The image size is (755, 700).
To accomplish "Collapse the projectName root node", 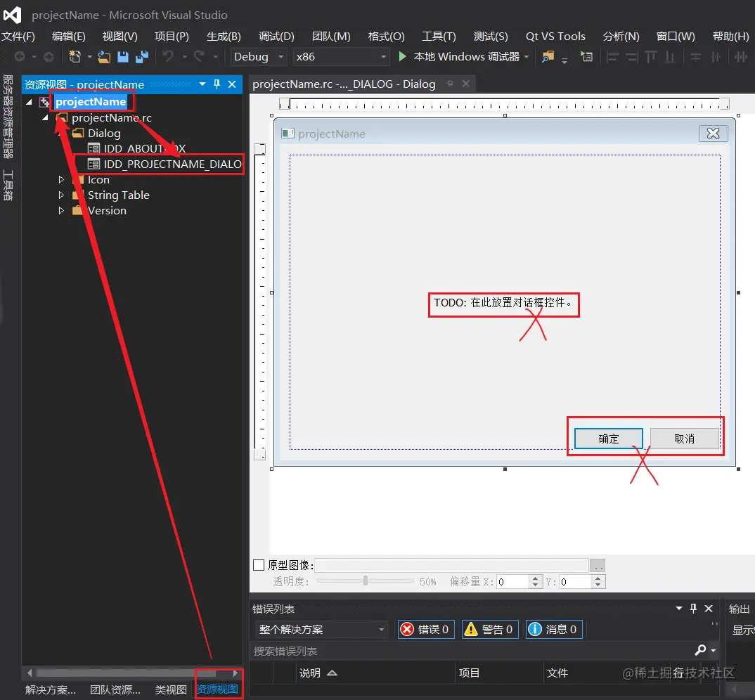I will (30, 102).
